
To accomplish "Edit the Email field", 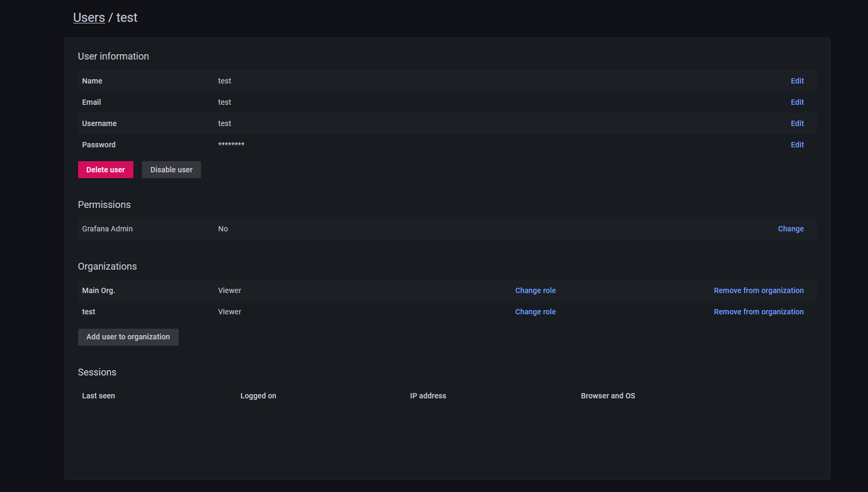I will coord(797,102).
